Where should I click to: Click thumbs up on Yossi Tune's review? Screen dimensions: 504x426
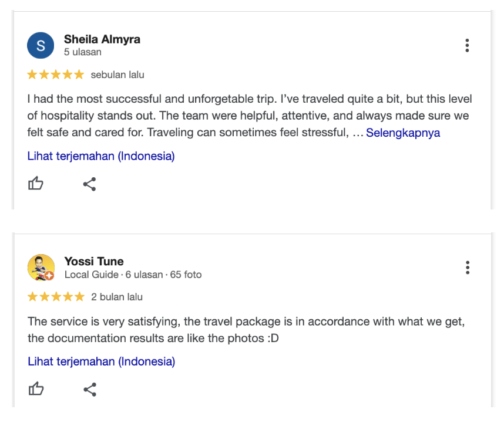coord(36,389)
